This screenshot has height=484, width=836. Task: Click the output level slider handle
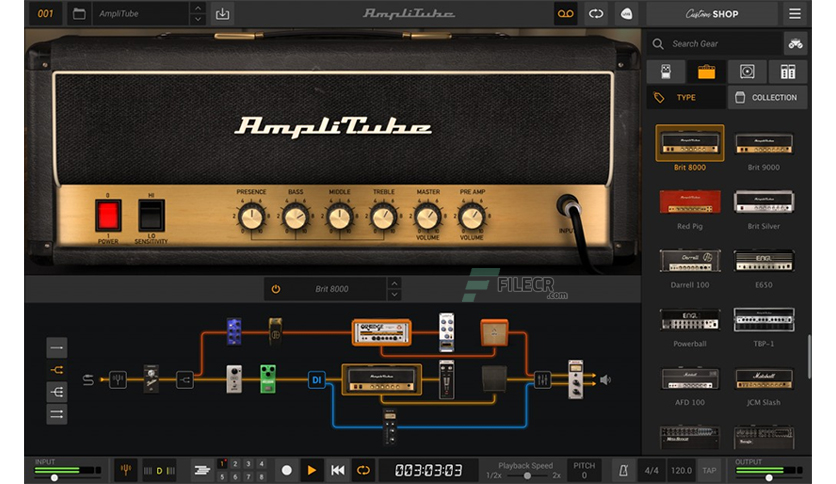point(769,478)
